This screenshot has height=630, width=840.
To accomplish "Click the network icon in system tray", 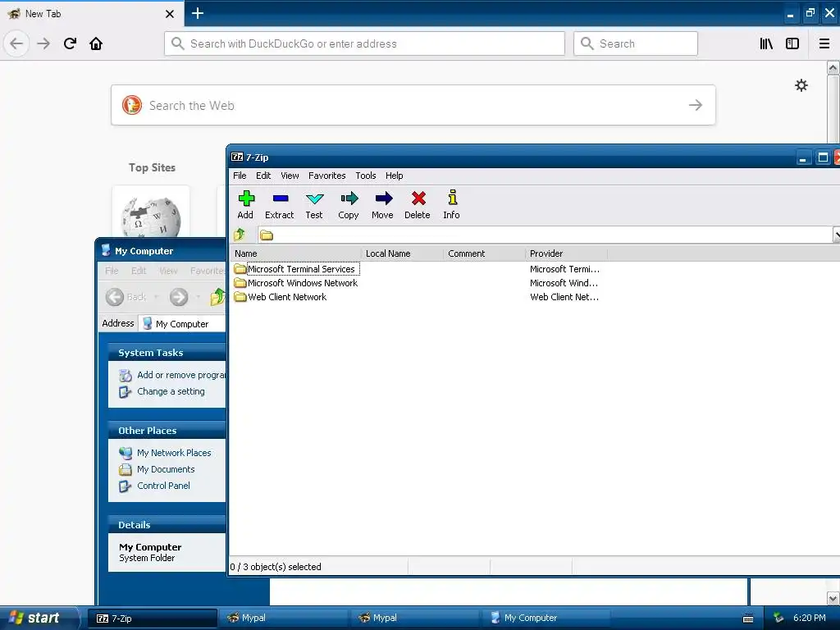I will click(778, 618).
